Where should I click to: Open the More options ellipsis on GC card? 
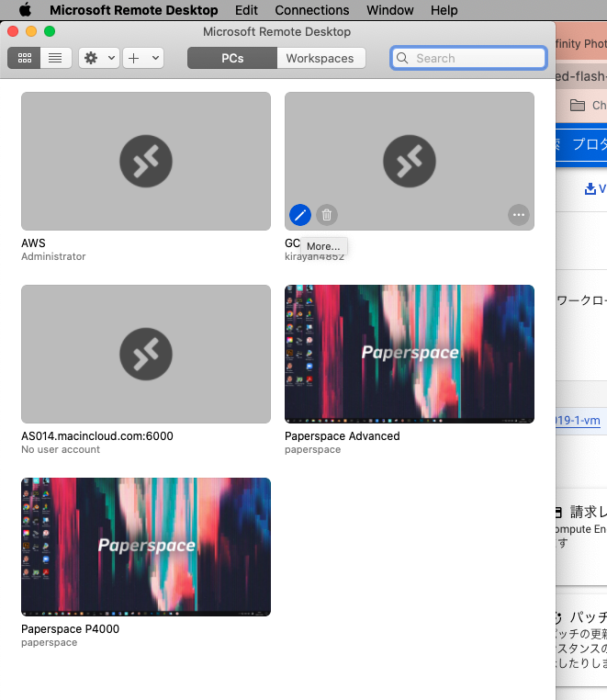tap(519, 215)
